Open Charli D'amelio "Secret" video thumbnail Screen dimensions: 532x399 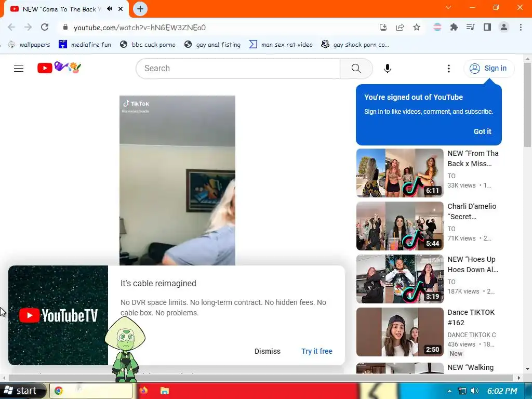(x=400, y=226)
